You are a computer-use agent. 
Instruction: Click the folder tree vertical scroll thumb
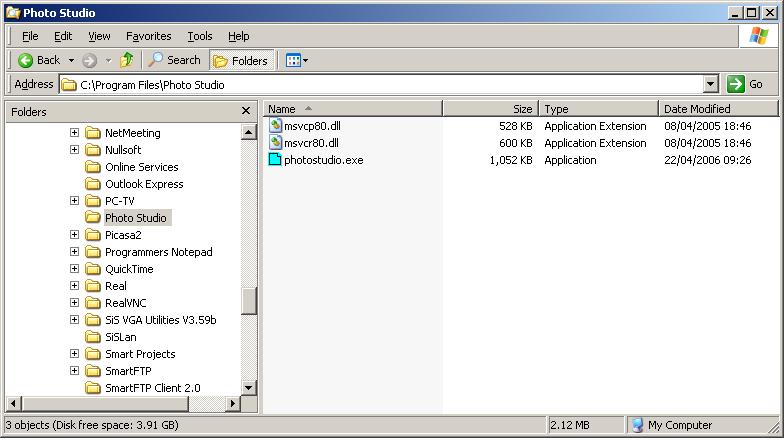tap(248, 300)
